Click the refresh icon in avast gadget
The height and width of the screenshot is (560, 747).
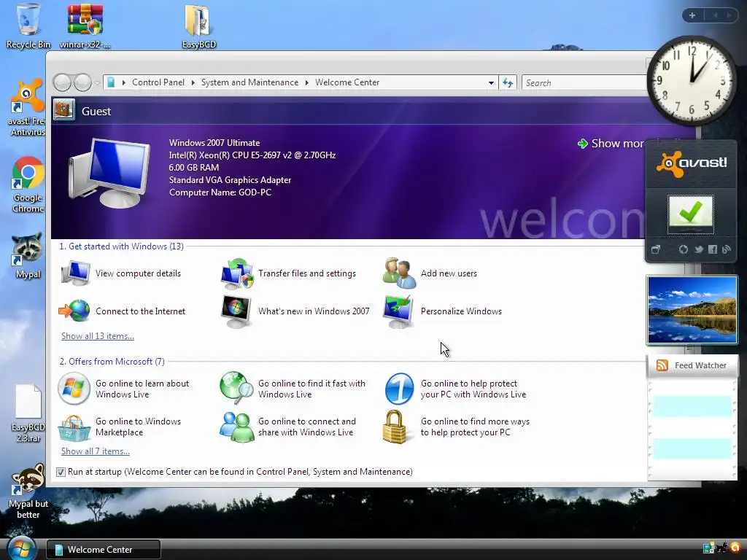683,249
